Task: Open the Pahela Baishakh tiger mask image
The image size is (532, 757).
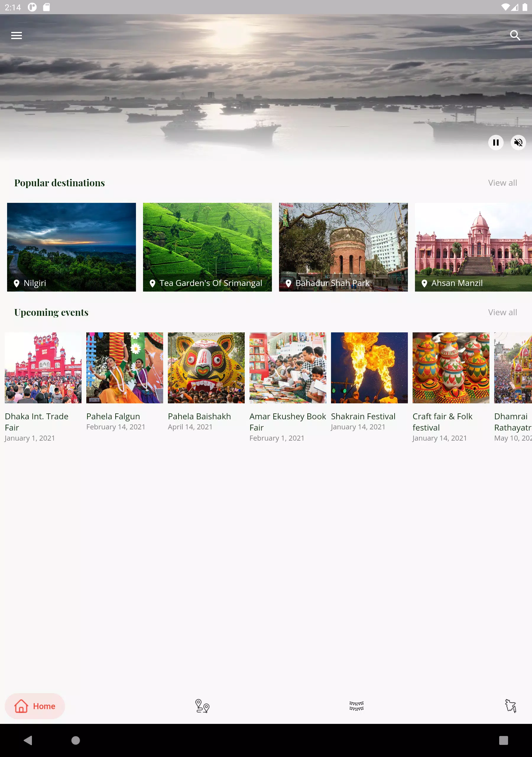Action: (206, 368)
